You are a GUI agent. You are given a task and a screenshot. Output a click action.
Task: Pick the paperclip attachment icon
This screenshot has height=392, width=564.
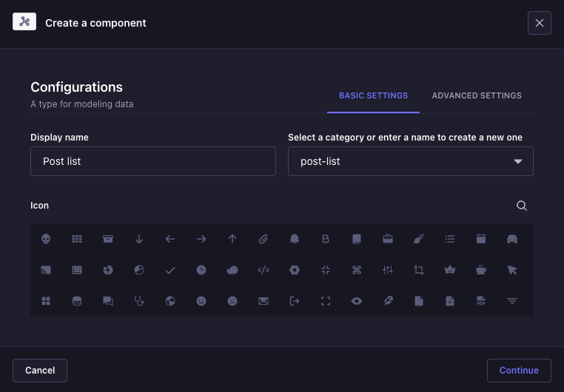[263, 239]
